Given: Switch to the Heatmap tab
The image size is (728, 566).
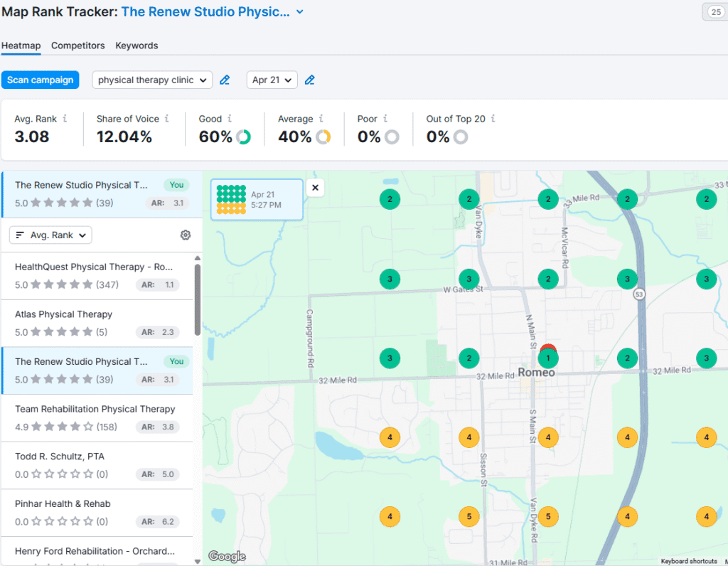Looking at the screenshot, I should click(21, 46).
